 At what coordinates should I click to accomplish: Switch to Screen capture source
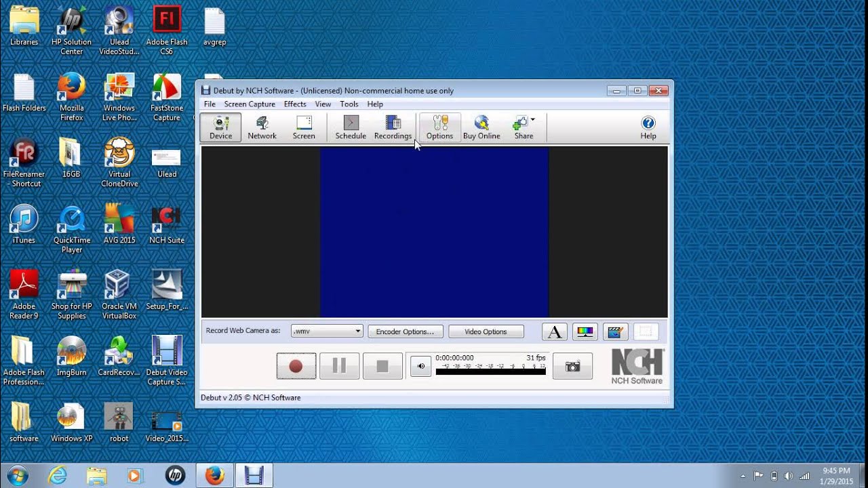(x=304, y=127)
